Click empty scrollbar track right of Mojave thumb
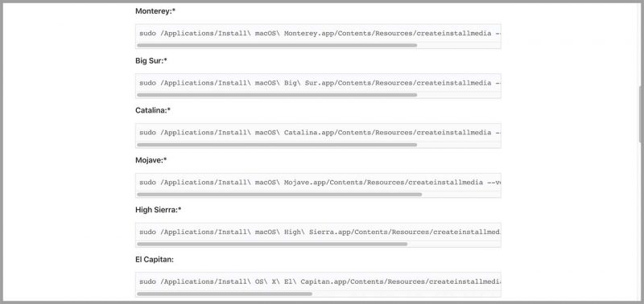This screenshot has height=304, width=644. (461, 195)
